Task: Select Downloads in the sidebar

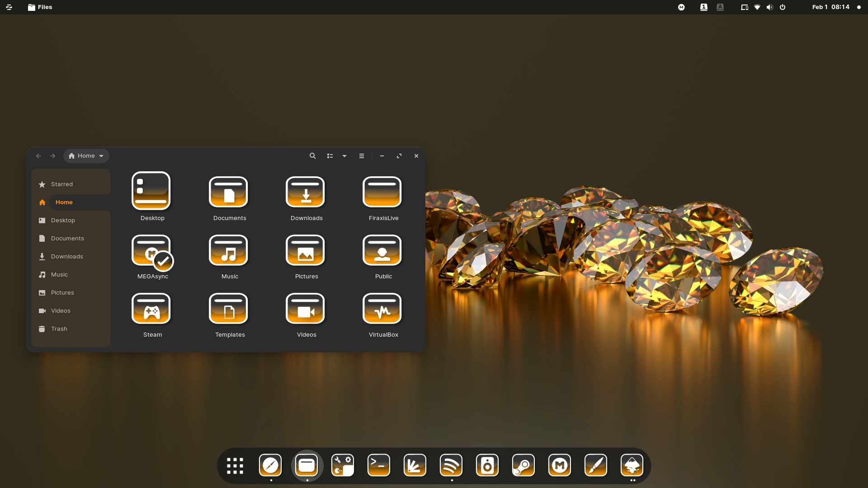Action: click(x=71, y=257)
